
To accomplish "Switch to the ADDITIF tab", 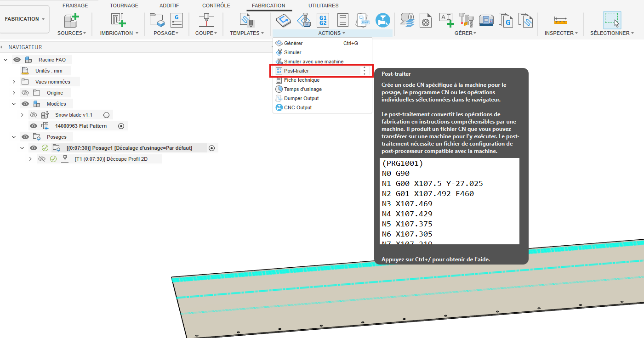I will (169, 6).
